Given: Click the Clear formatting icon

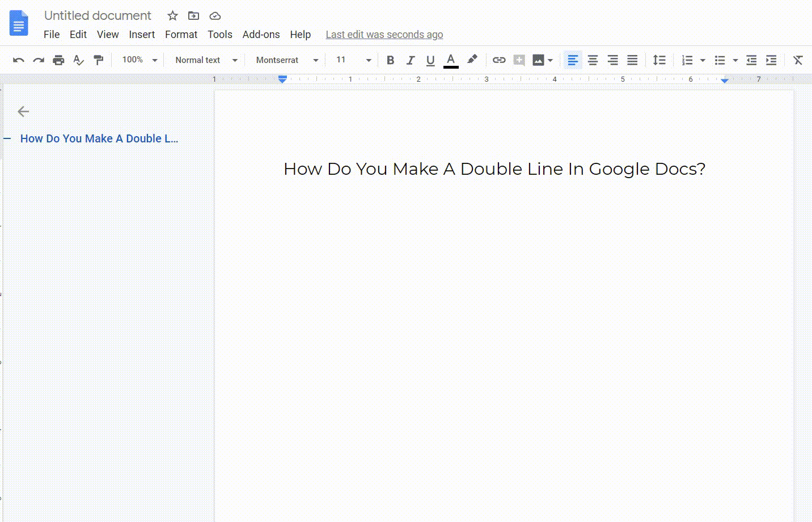Looking at the screenshot, I should click(x=798, y=60).
